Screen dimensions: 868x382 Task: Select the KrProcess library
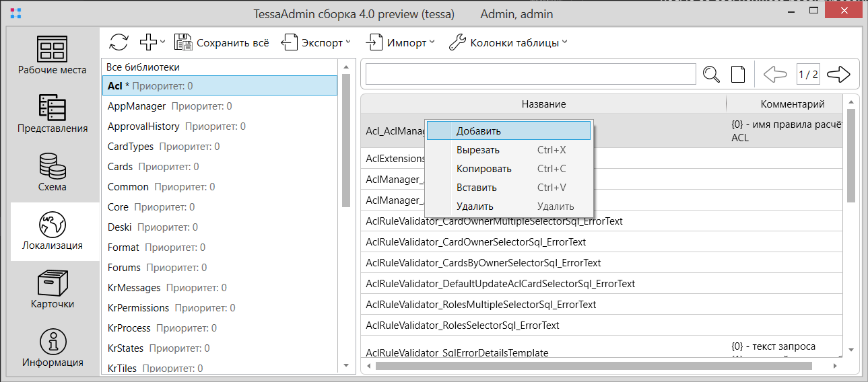coord(220,328)
